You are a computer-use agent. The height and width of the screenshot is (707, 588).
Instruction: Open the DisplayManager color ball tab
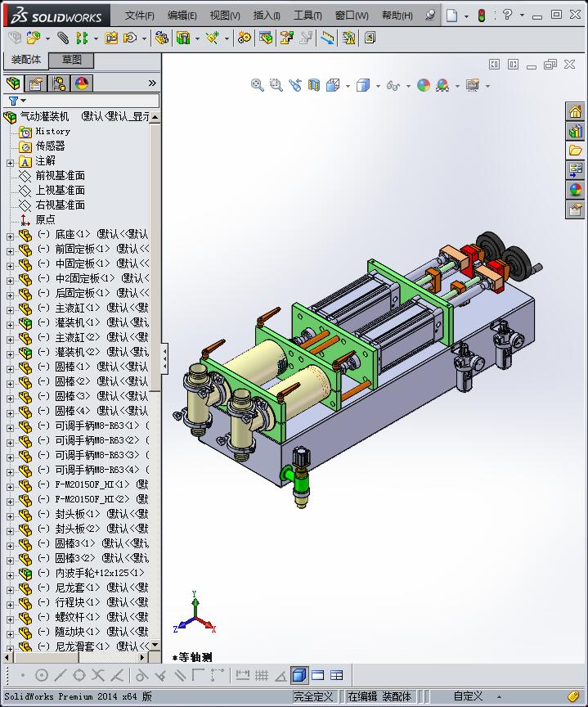pos(82,83)
